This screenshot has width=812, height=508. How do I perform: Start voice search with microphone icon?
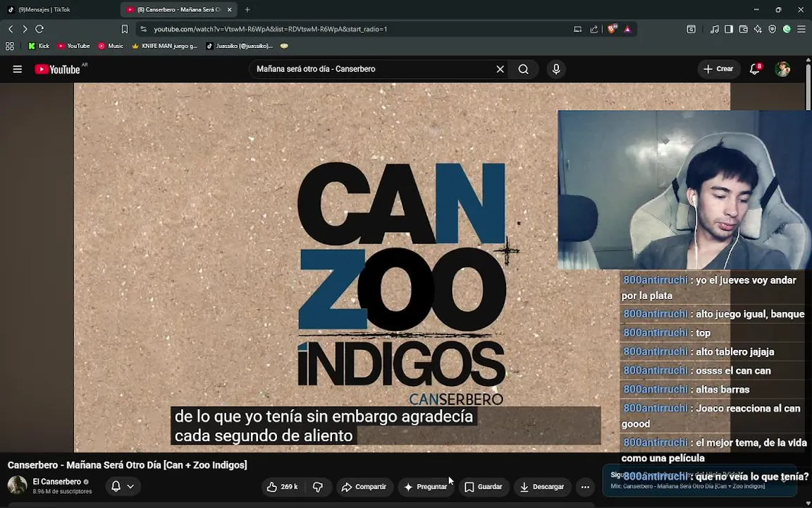[x=556, y=69]
